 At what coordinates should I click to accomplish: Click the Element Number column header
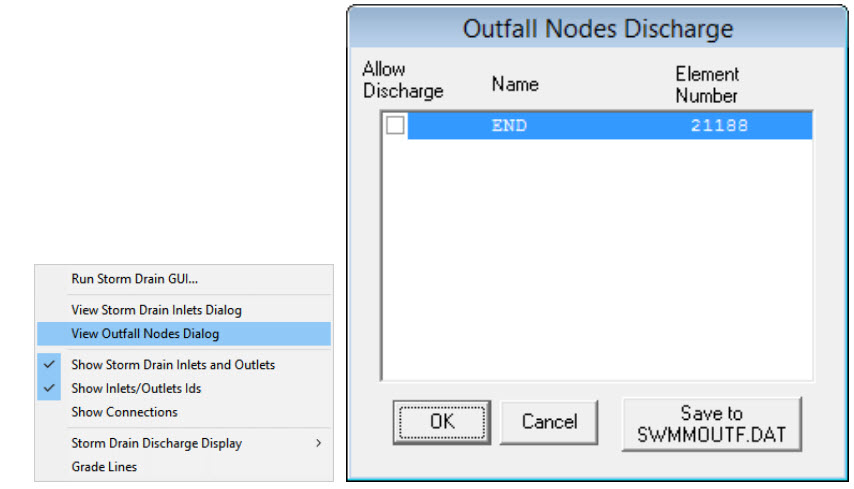(x=706, y=85)
